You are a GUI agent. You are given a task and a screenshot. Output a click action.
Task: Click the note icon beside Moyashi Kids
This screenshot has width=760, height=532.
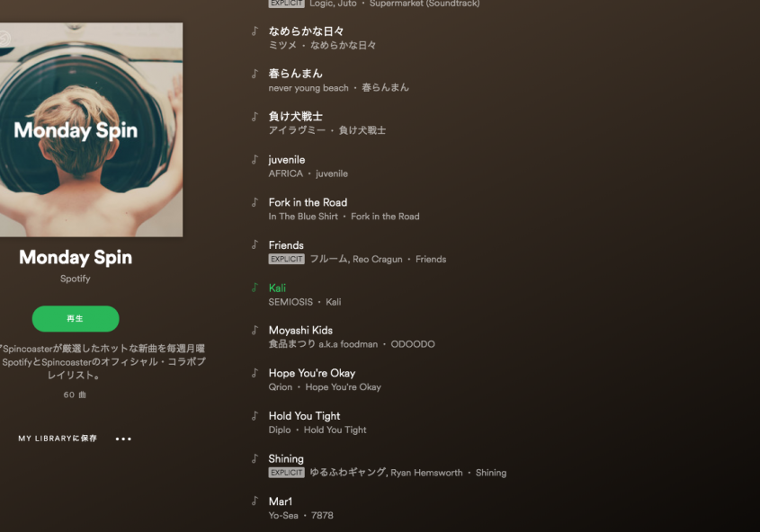pos(255,330)
